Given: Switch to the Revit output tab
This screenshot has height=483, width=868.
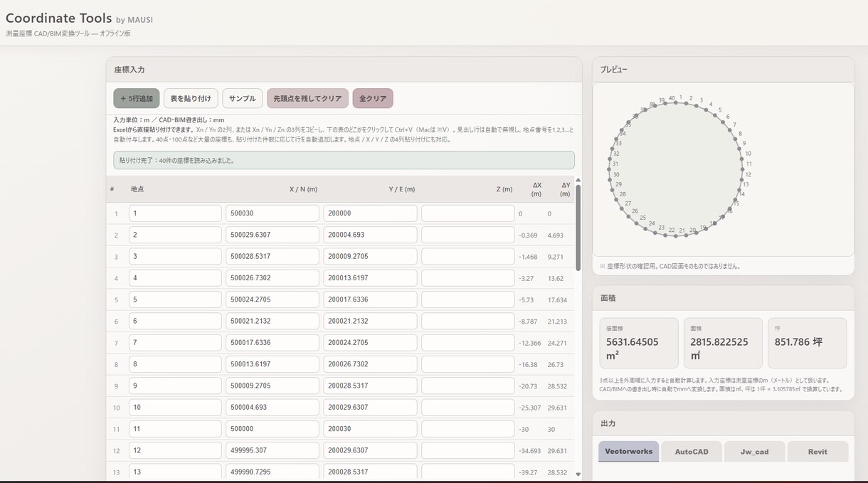Looking at the screenshot, I should pos(817,452).
